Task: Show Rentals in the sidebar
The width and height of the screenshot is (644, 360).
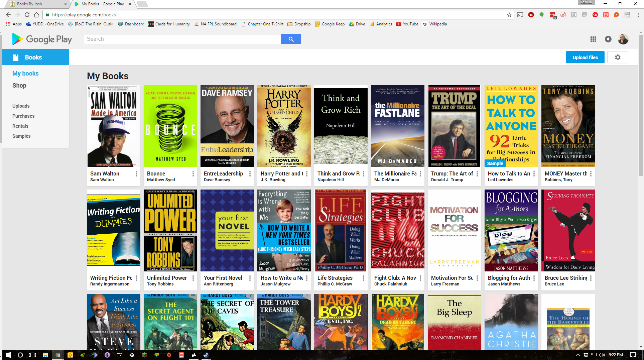Action: pos(20,126)
